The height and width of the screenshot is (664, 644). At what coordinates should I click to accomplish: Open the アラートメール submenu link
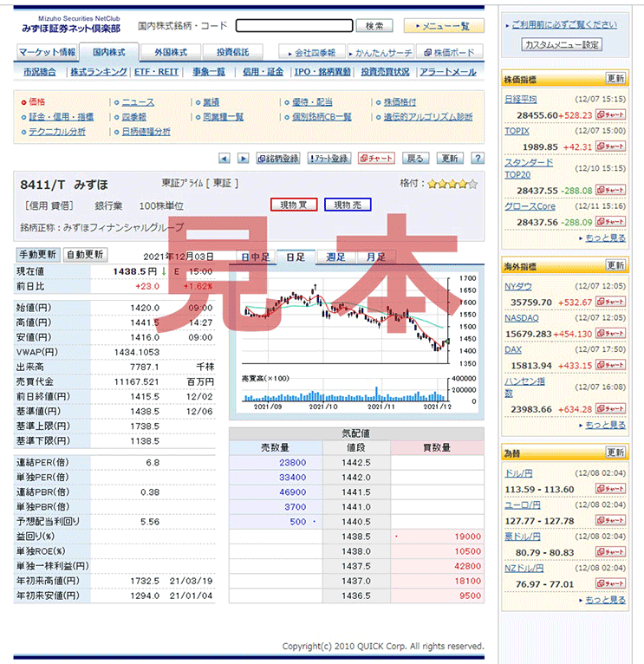(448, 72)
